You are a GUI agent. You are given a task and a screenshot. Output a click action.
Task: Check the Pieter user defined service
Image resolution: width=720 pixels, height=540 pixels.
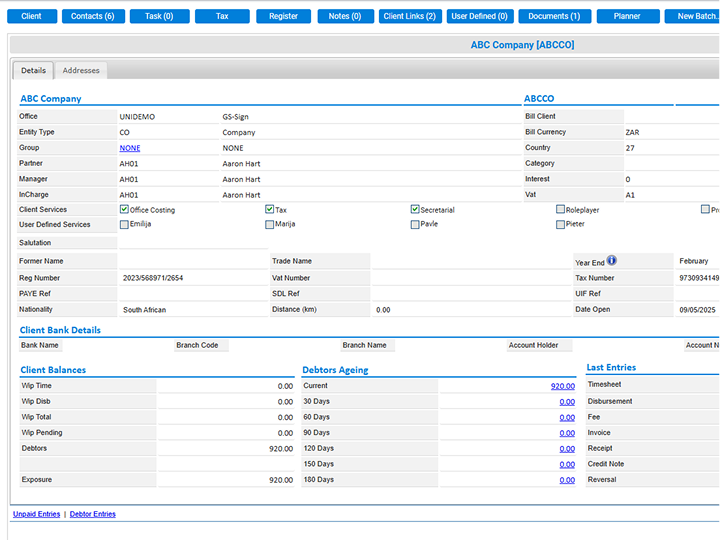[560, 225]
